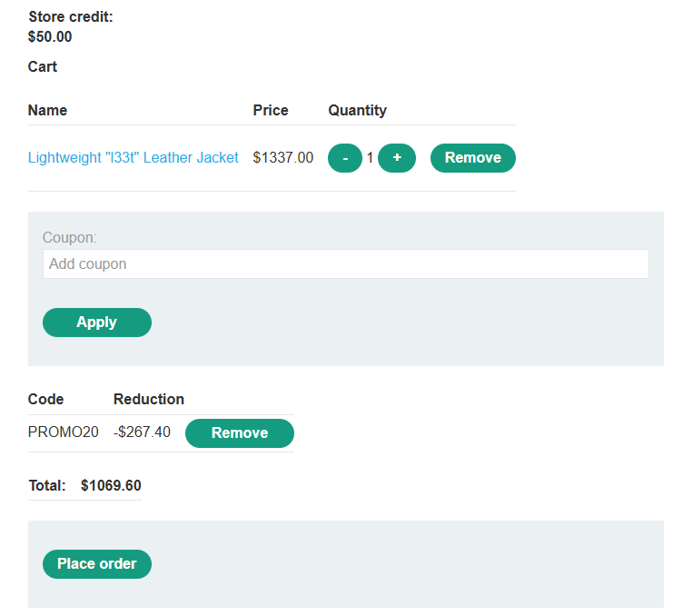
Task: Click the quantity number 1
Action: click(x=370, y=158)
